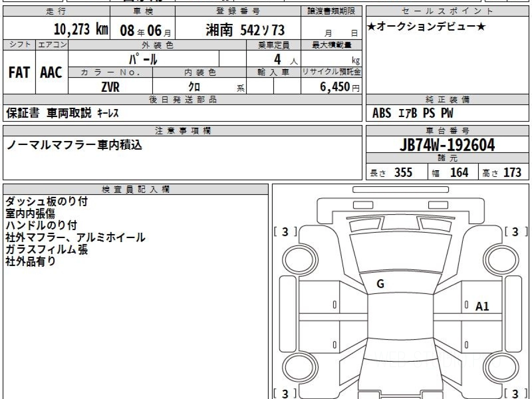Click the A1 damage mark on the car diagram
This screenshot has width=532, height=399.
click(482, 306)
